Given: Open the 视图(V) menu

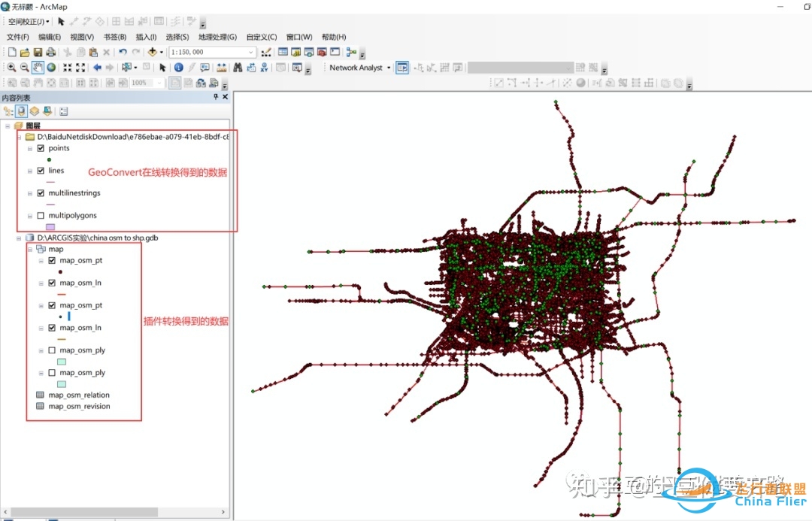Looking at the screenshot, I should 82,37.
